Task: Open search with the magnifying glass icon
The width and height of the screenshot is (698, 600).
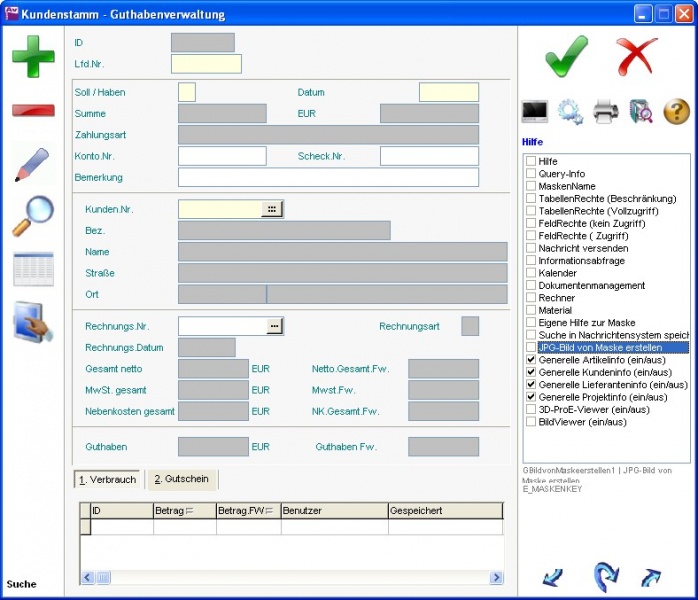Action: tap(32, 216)
